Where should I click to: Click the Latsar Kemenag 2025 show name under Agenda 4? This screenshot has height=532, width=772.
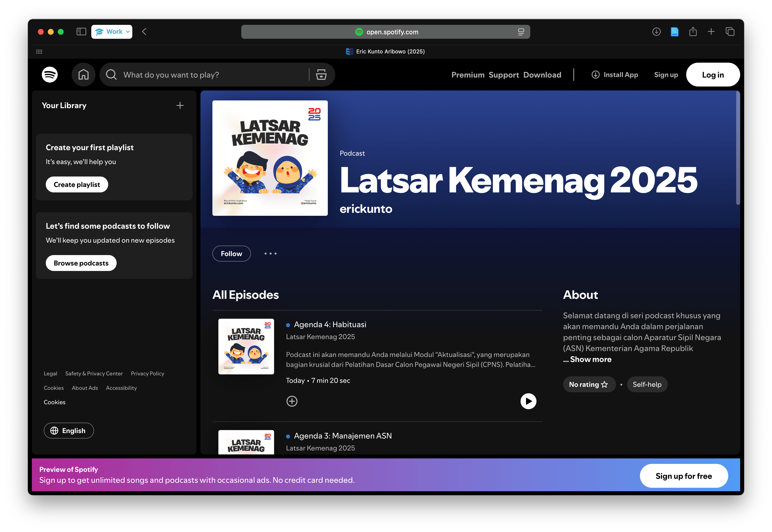coord(320,337)
